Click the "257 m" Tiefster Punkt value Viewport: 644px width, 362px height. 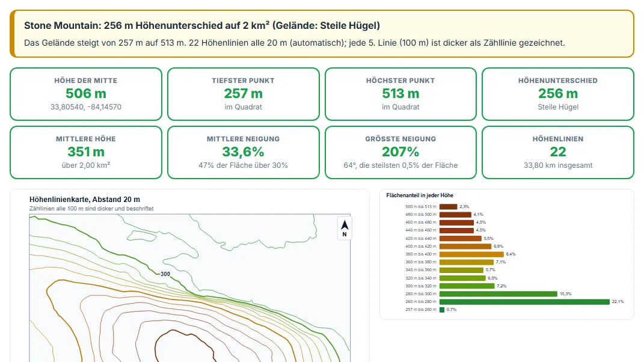click(x=243, y=94)
